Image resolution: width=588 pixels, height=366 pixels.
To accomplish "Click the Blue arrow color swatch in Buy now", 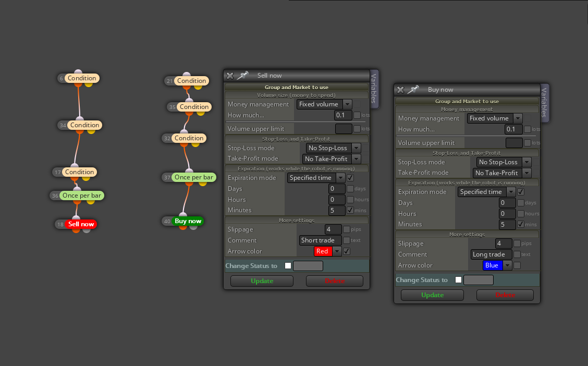I will tap(493, 265).
